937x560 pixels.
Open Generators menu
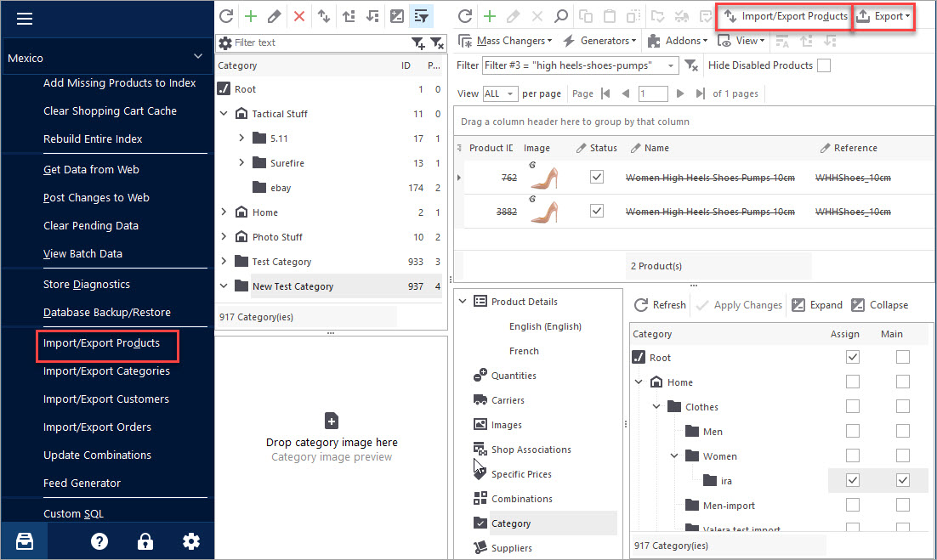600,41
